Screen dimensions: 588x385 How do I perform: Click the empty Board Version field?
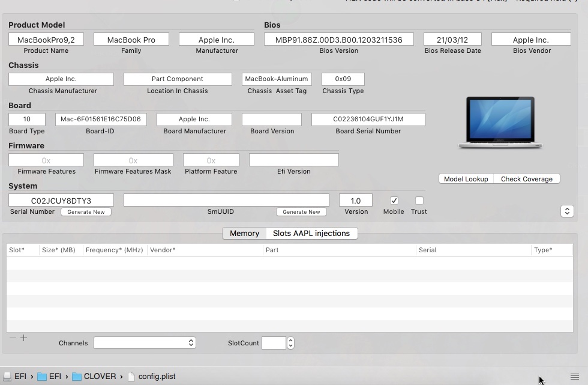point(271,120)
